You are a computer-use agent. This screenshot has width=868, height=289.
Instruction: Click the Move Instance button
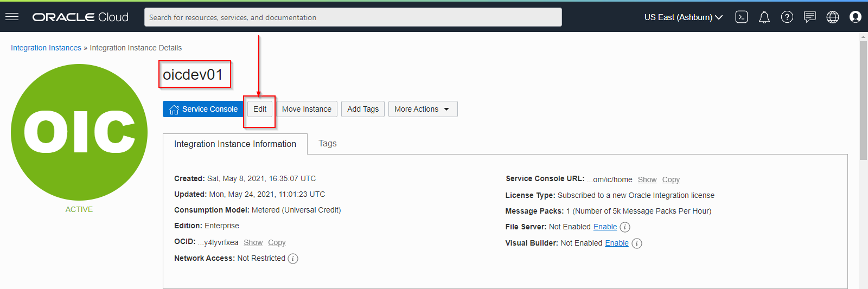307,109
